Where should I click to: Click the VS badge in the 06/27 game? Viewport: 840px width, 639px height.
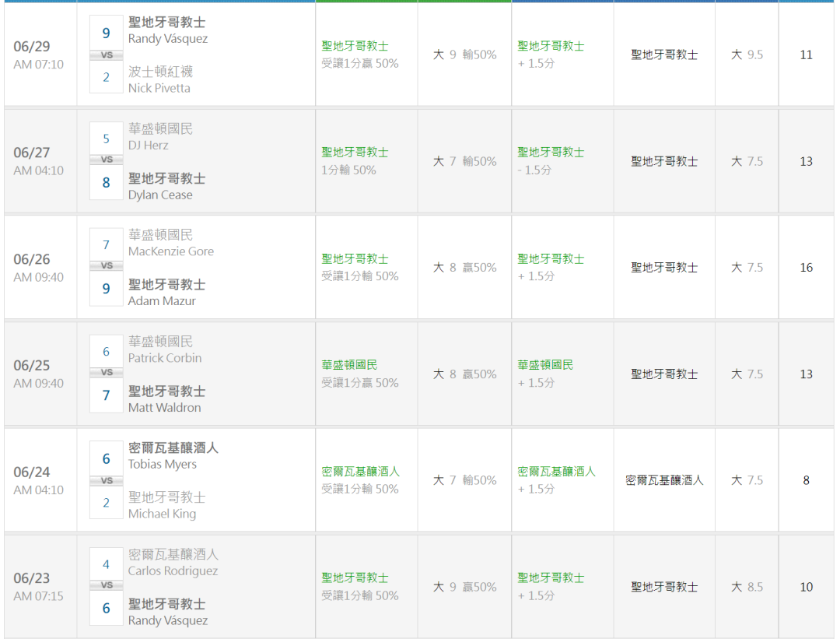[x=107, y=160]
